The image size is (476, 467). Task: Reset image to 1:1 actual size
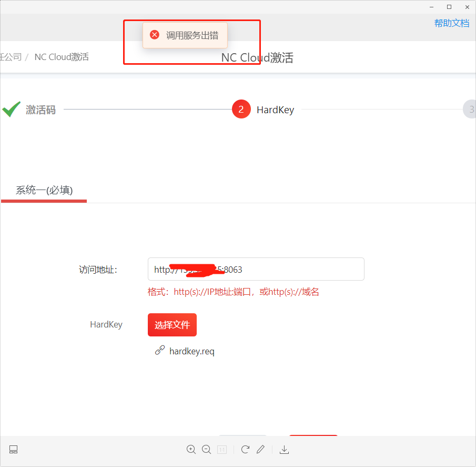pos(222,450)
